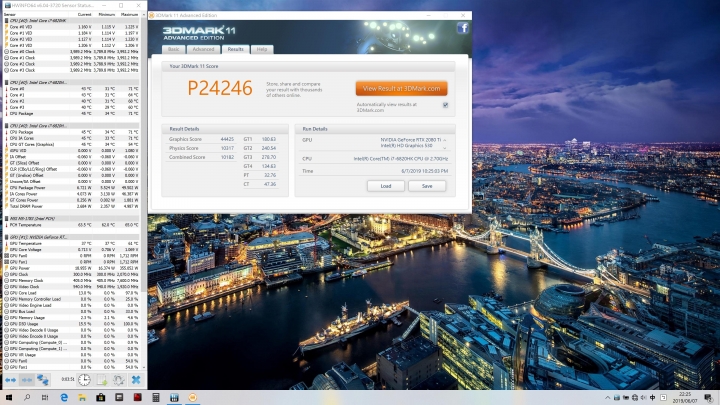The height and width of the screenshot is (405, 720).
Task: Select the Core #3 Clock sensor row
Action: click(71, 70)
